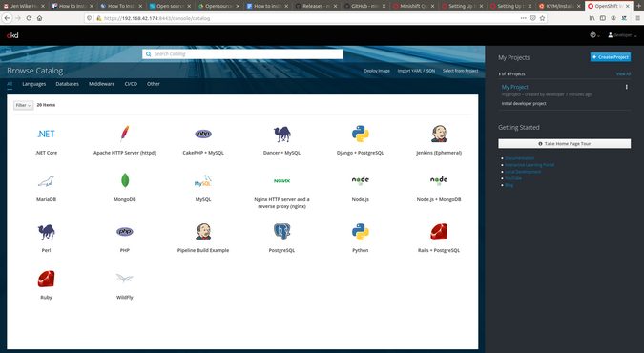
Task: Switch to Middleware category tab
Action: coord(102,84)
